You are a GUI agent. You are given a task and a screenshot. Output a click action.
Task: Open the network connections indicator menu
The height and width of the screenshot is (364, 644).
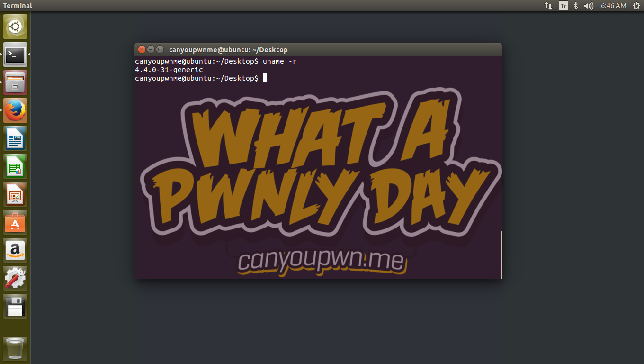coord(548,6)
